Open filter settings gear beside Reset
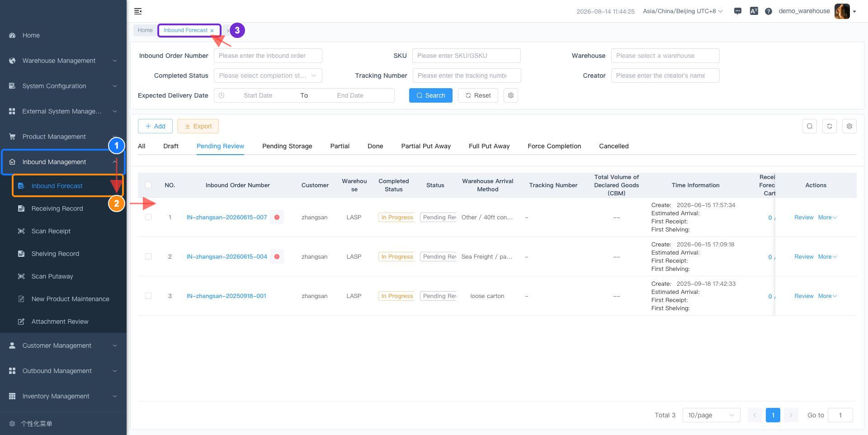Screen dimensions: 868x435 pyautogui.click(x=511, y=95)
